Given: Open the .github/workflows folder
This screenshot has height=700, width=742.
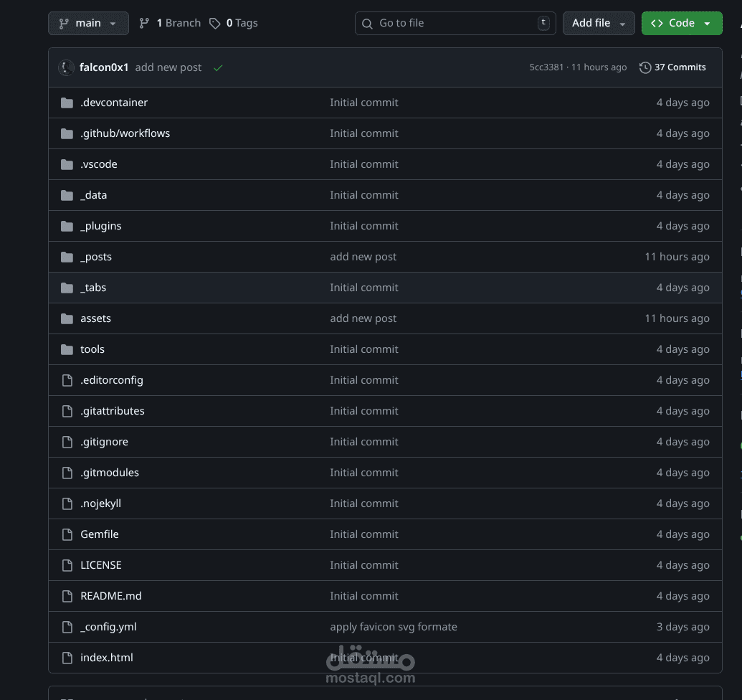Looking at the screenshot, I should click(x=125, y=133).
